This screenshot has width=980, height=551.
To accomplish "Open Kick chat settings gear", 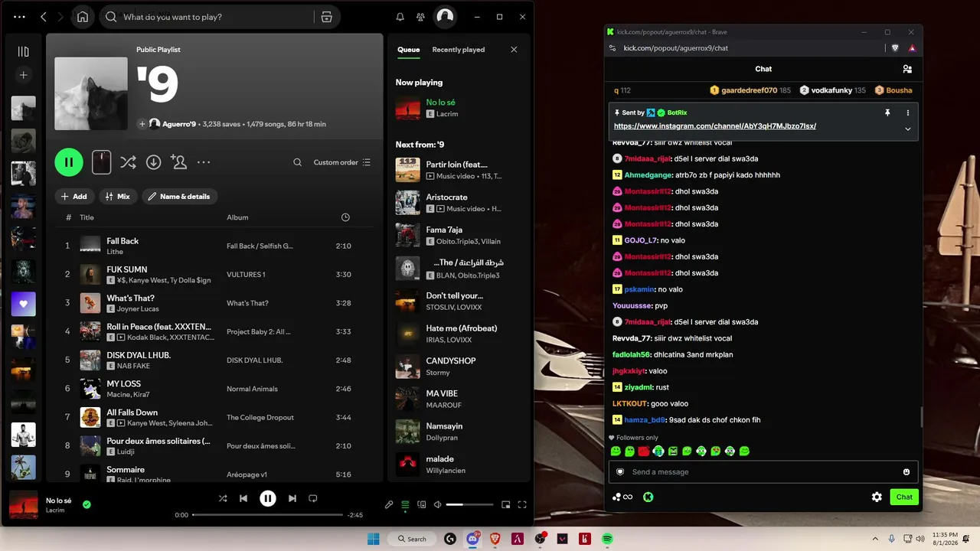I will [x=877, y=497].
